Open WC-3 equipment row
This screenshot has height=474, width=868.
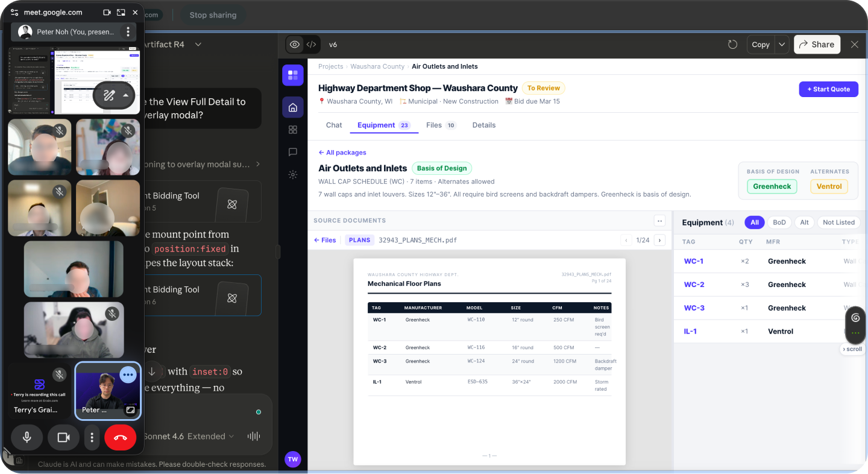(770, 308)
